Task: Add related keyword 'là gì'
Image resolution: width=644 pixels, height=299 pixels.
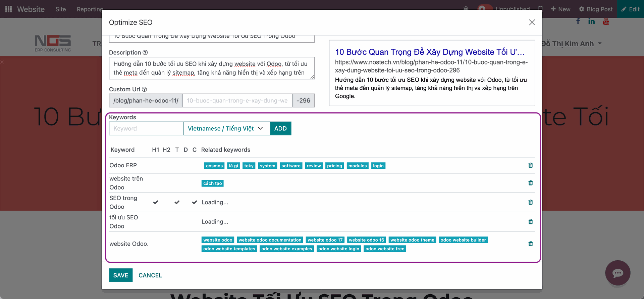Action: (233, 166)
